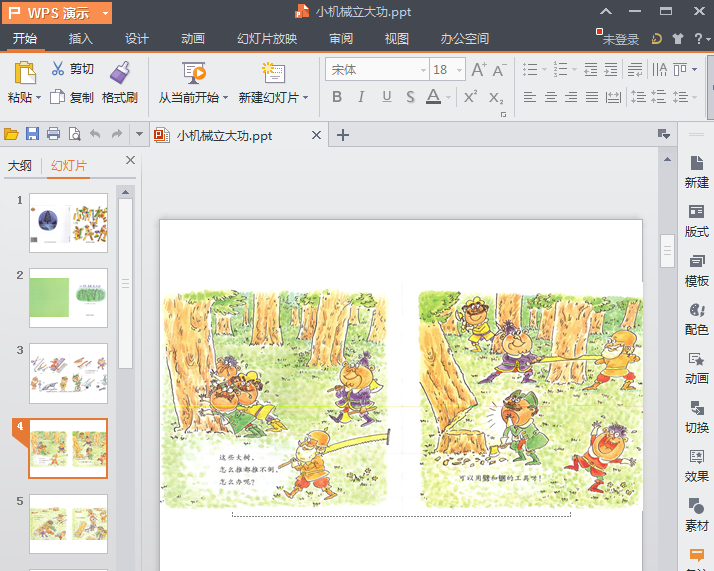Start slideshow from current slide icon
This screenshot has height=571, width=714.
[194, 73]
